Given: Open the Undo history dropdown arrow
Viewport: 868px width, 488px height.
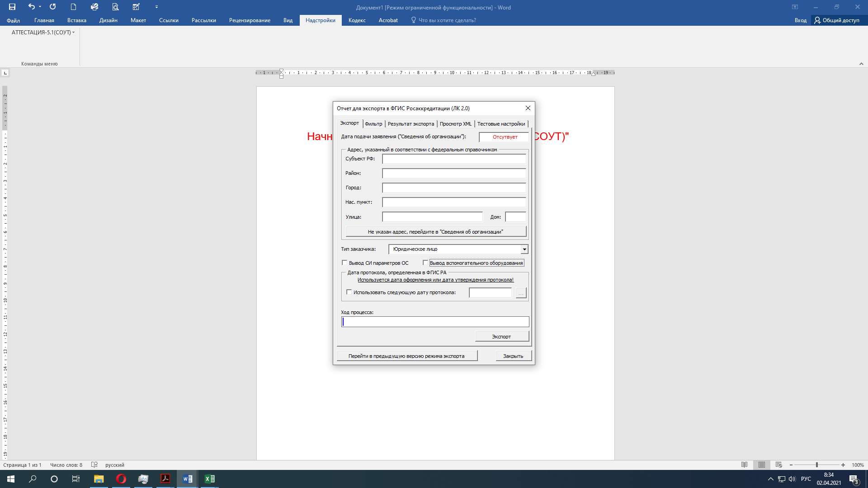Looking at the screenshot, I should pos(40,7).
